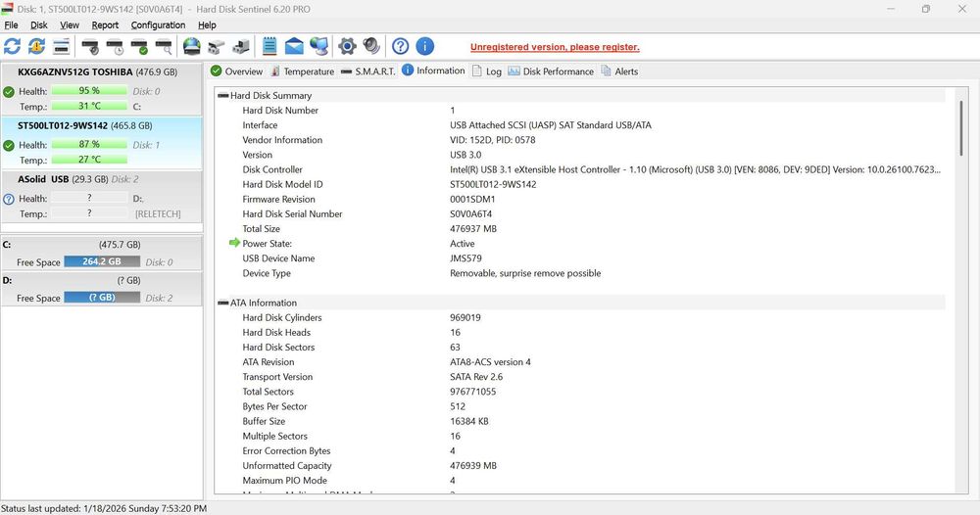
Task: Click the disk with clock test icon
Action: pos(115,46)
